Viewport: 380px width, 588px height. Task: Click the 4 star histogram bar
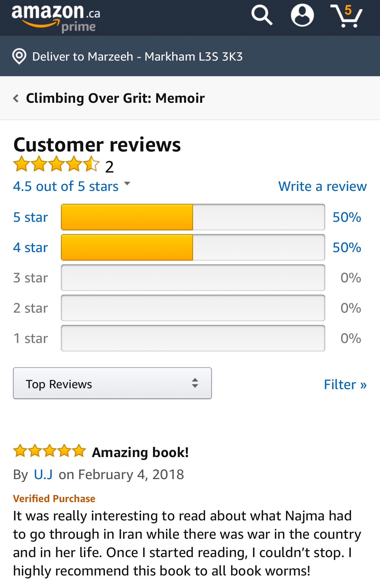coord(193,247)
